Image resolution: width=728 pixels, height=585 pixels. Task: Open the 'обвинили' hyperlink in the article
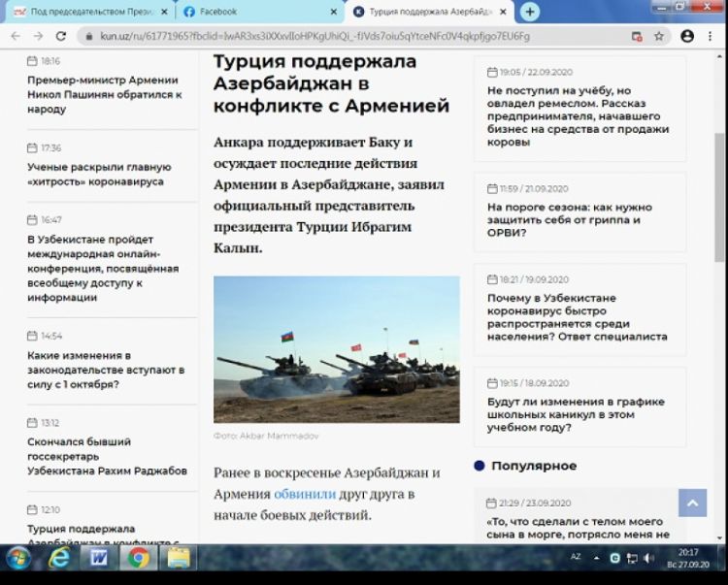coord(305,494)
